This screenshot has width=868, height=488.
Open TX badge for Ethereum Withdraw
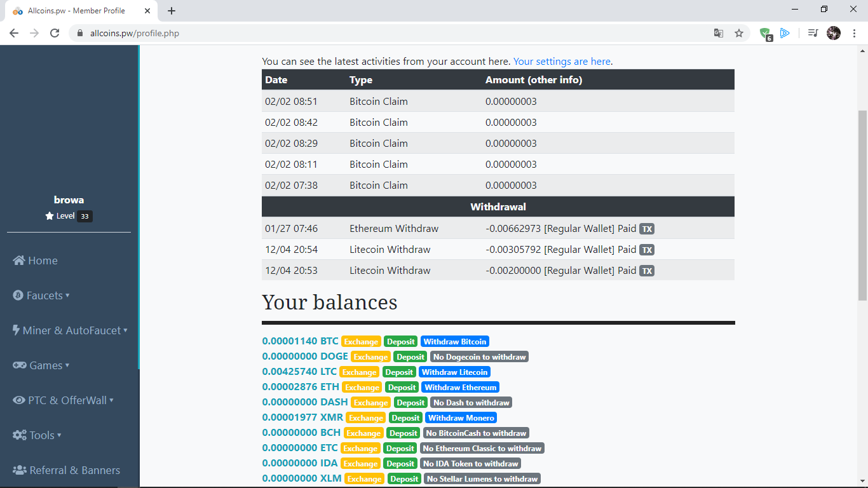pyautogui.click(x=646, y=229)
